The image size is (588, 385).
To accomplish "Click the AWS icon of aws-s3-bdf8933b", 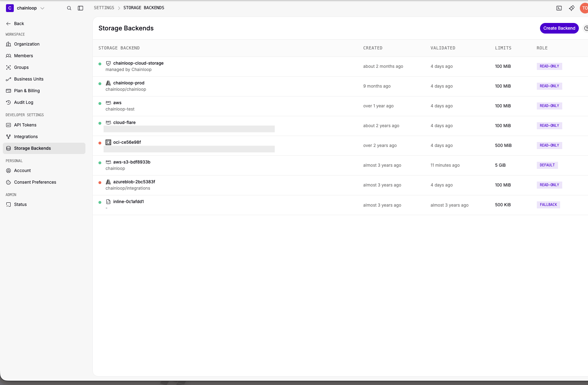I will click(108, 162).
